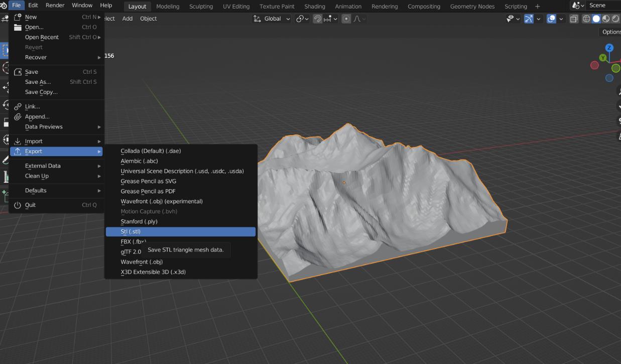Select solid viewport shading mode
Image resolution: width=621 pixels, height=364 pixels.
coord(596,19)
